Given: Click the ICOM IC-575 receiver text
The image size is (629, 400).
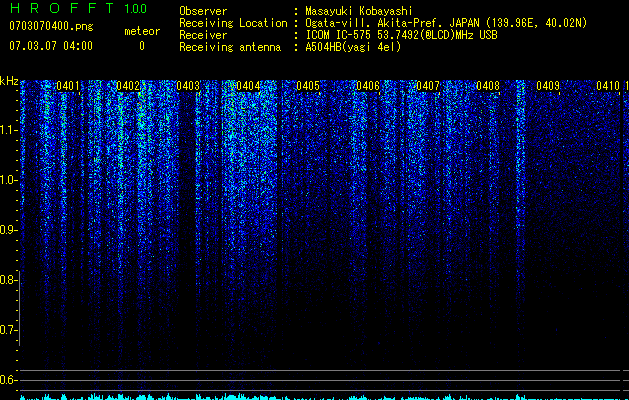Looking at the screenshot, I should [x=401, y=35].
